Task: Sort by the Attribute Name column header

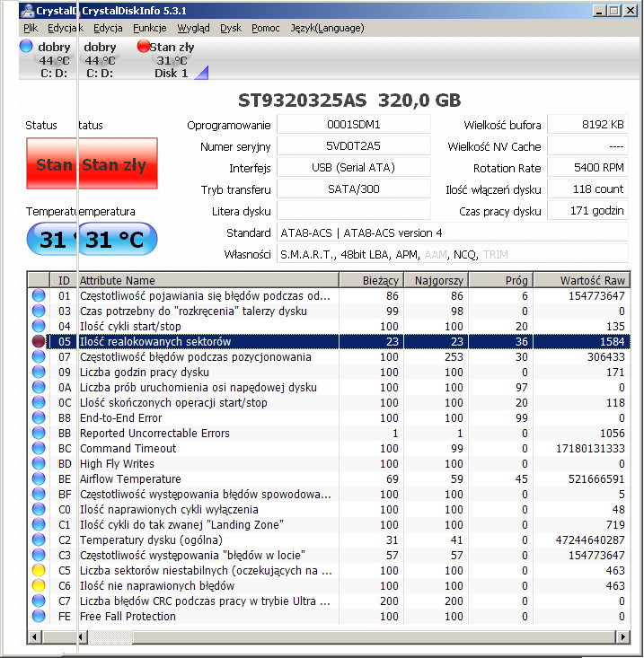Action: coord(207,280)
